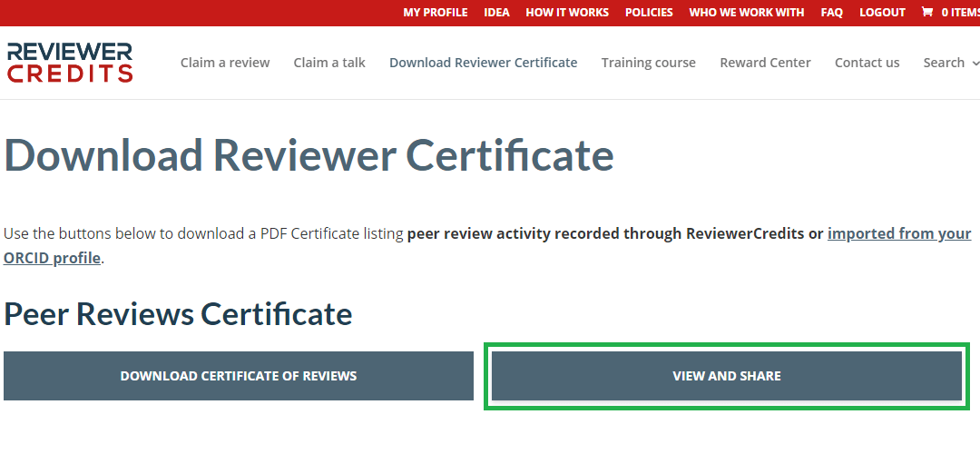This screenshot has width=980, height=454.
Task: Click the ReviewerCredits logo
Action: click(70, 63)
